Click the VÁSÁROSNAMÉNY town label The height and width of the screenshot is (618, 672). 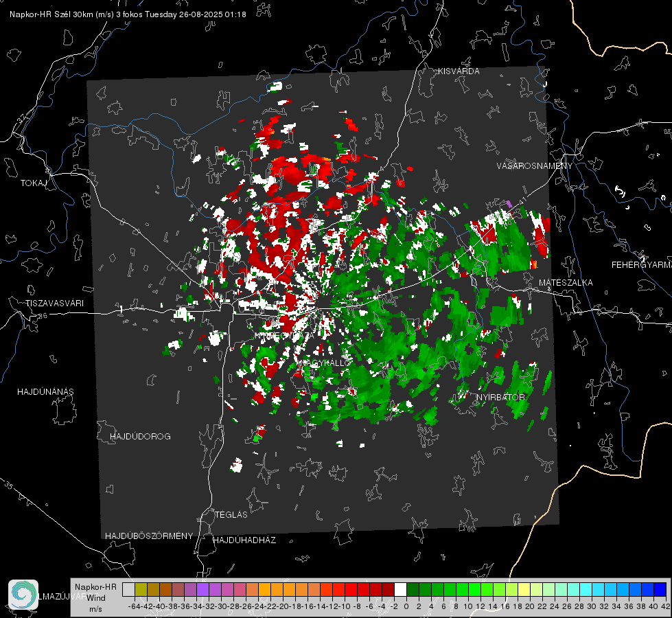[535, 166]
